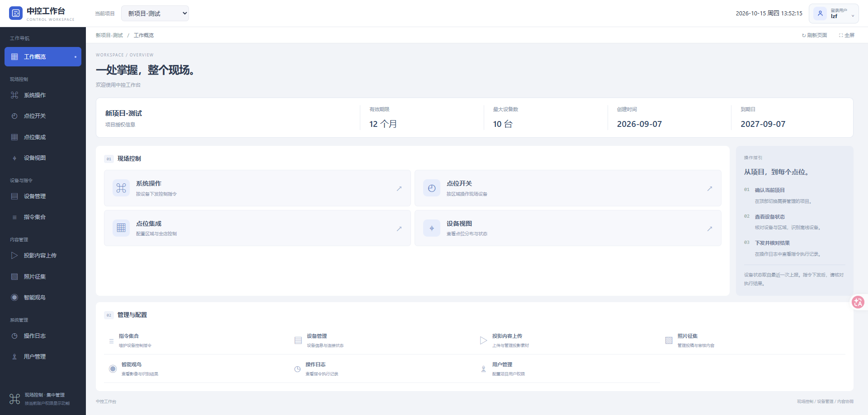Click the 现场控制·集中管理 footer icon
This screenshot has height=415, width=868.
14,399
